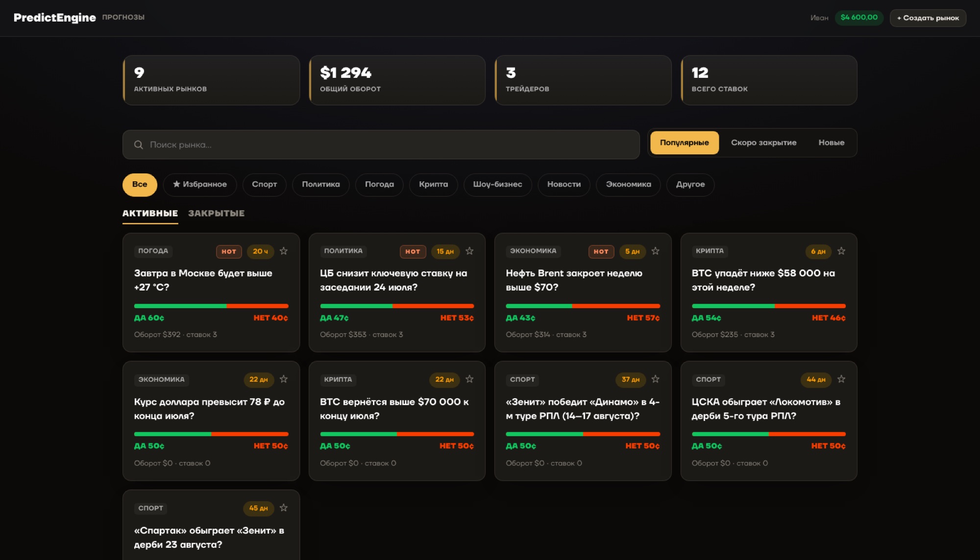The image size is (980, 560).
Task: Click the probability bar on the BTC $58 000 card
Action: point(768,306)
